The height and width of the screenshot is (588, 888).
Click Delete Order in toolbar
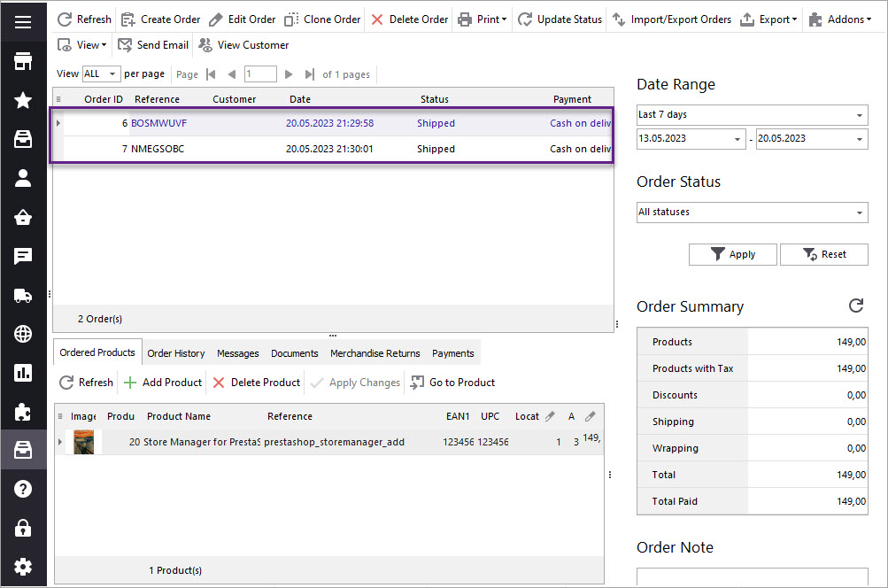point(409,19)
